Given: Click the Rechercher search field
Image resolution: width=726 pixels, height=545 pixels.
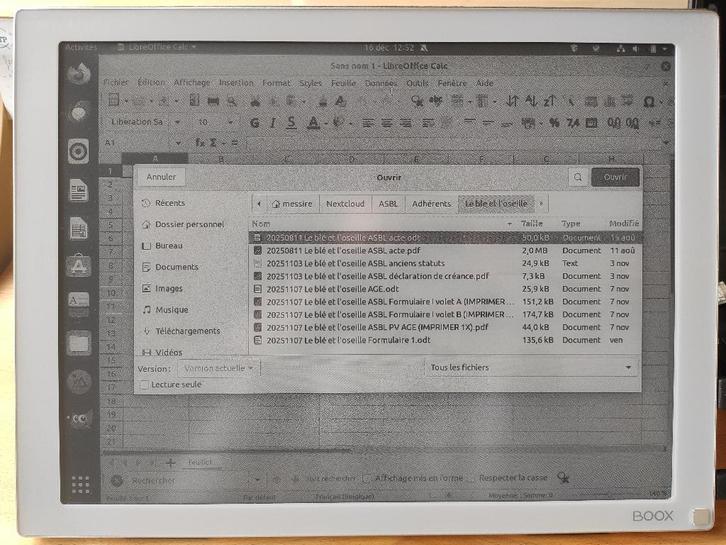Looking at the screenshot, I should pyautogui.click(x=188, y=481).
